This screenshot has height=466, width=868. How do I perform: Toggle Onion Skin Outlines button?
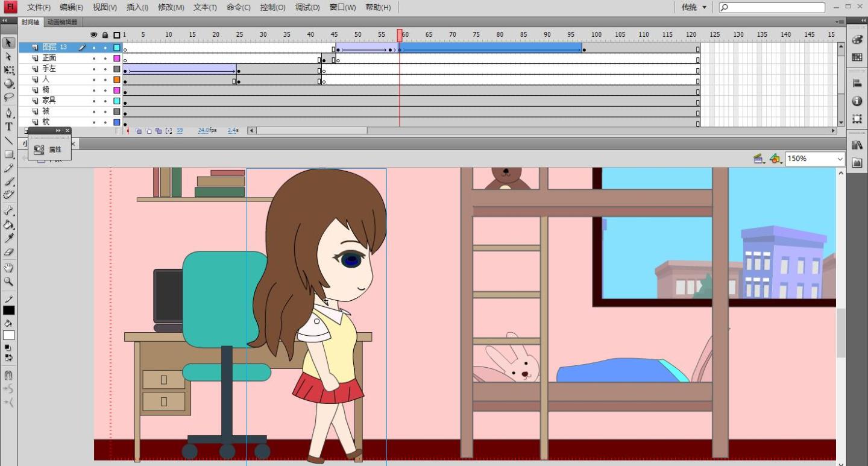pyautogui.click(x=148, y=131)
